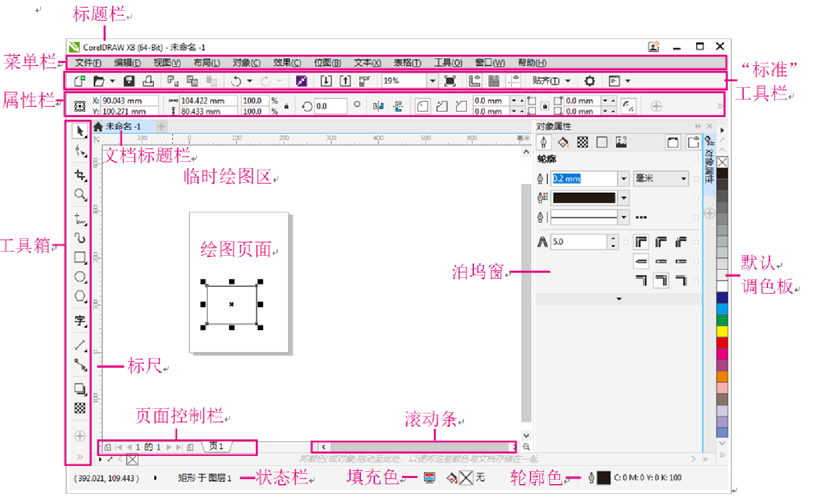
Task: Select the Zoom tool magnifier in toolbox
Action: pos(80,195)
